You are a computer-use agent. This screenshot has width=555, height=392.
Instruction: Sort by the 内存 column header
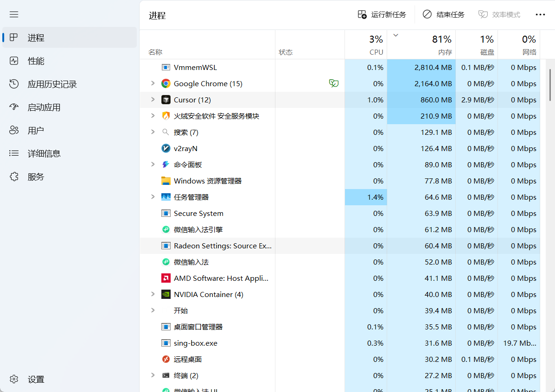421,44
